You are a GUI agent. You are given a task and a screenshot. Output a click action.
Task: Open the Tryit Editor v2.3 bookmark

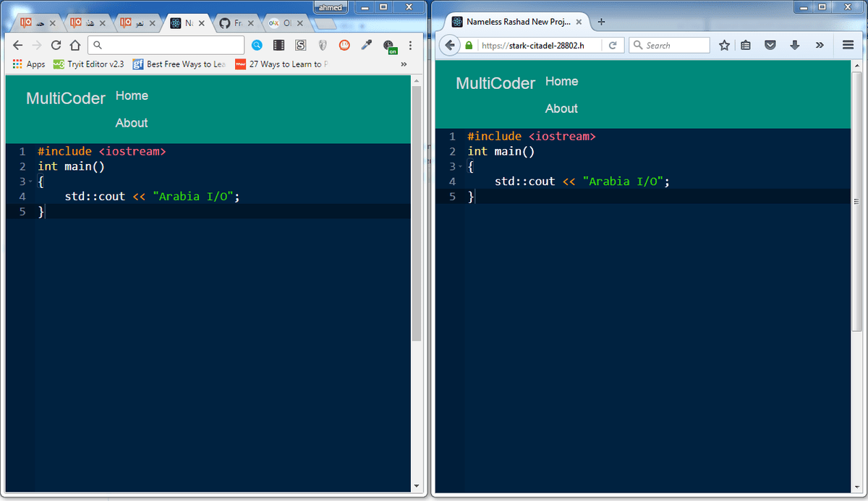coord(88,64)
